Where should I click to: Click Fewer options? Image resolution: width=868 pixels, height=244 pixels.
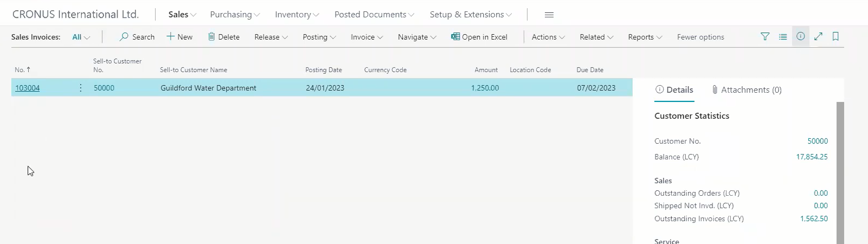(x=700, y=37)
